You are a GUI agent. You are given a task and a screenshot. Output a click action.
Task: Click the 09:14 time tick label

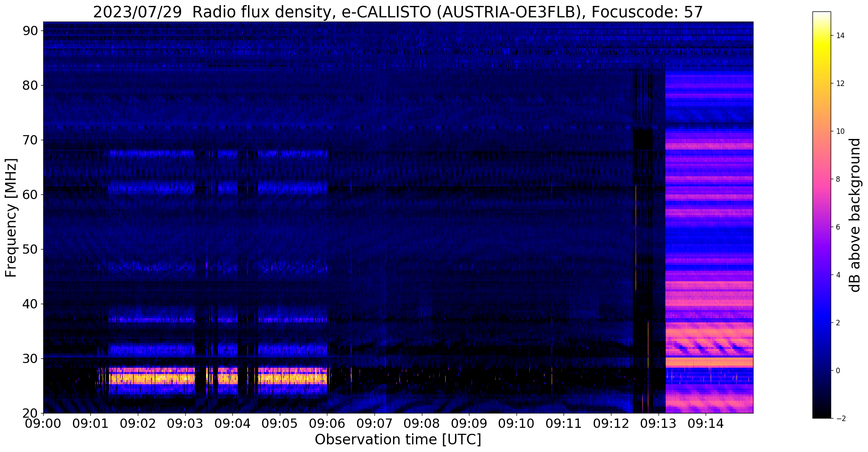point(706,423)
